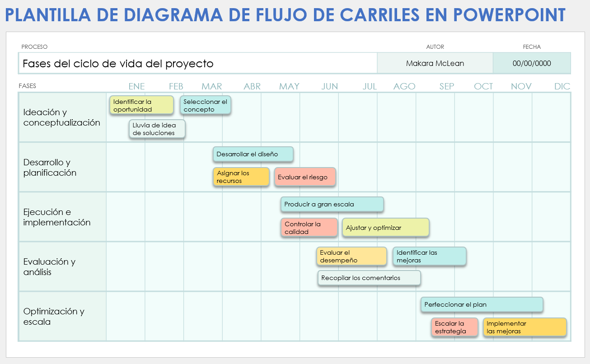Select the 'Evaluar el riesgo' red box
Image resolution: width=590 pixels, height=364 pixels.
click(x=305, y=177)
